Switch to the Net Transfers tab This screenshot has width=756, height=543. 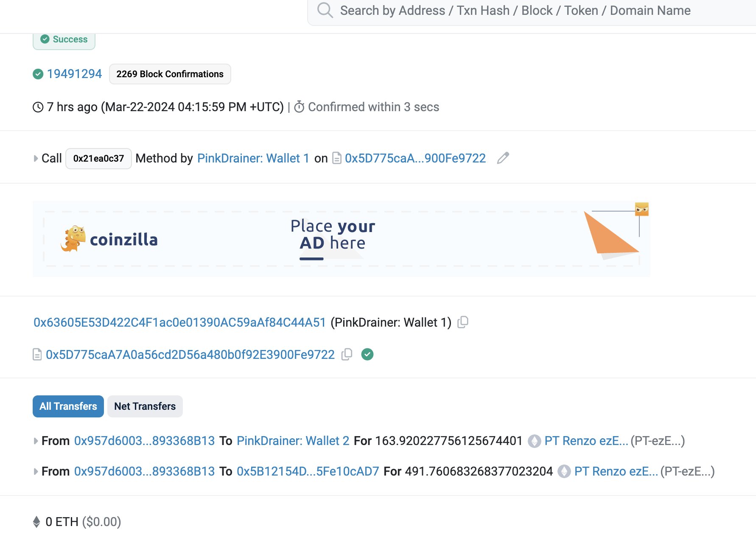click(x=145, y=406)
